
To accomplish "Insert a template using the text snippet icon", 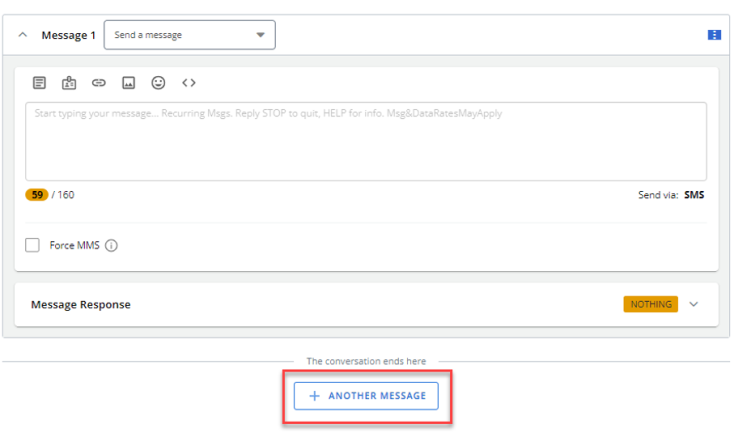I will click(x=39, y=83).
